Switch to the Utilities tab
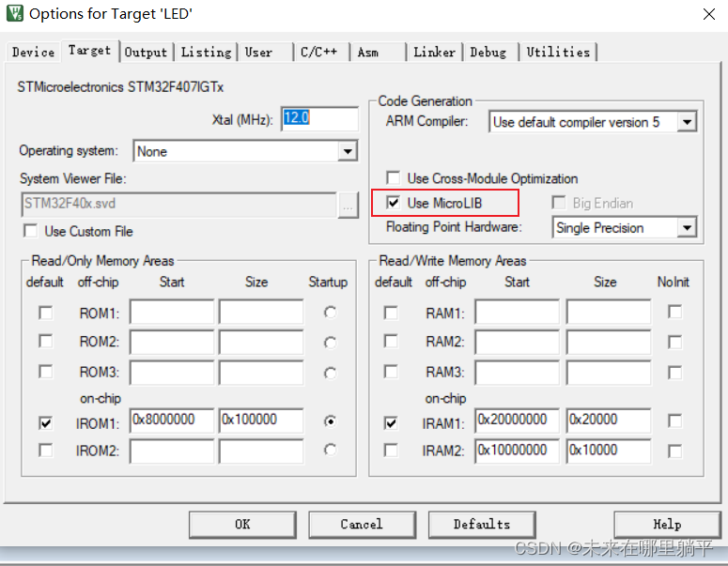 (x=558, y=52)
